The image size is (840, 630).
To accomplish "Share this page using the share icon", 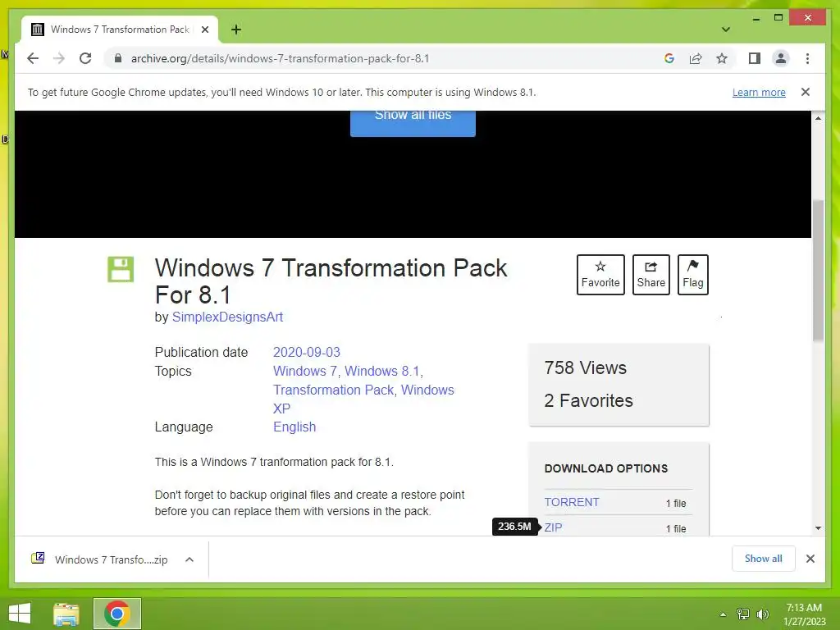I will 696,58.
